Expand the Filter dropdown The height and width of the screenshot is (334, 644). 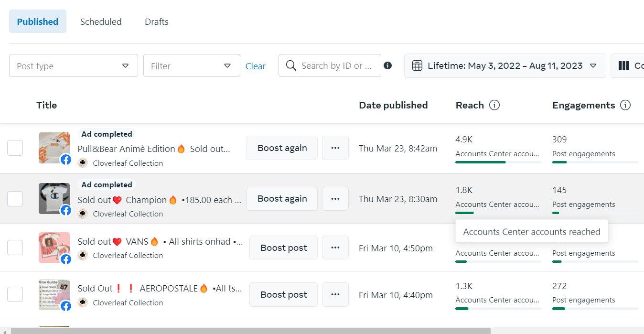192,65
